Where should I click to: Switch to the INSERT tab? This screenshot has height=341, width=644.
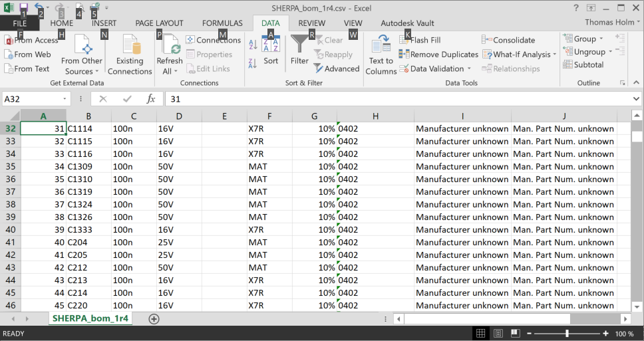click(x=104, y=23)
